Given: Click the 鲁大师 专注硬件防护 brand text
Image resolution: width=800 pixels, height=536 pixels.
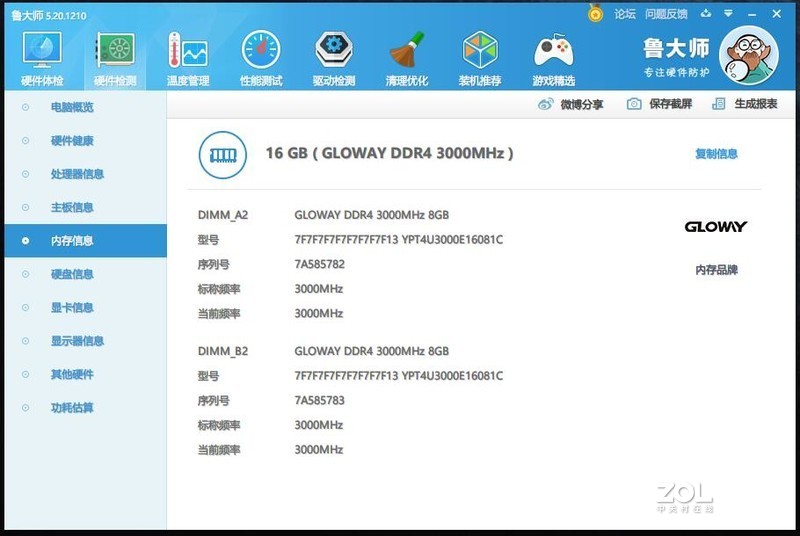Looking at the screenshot, I should click(676, 57).
